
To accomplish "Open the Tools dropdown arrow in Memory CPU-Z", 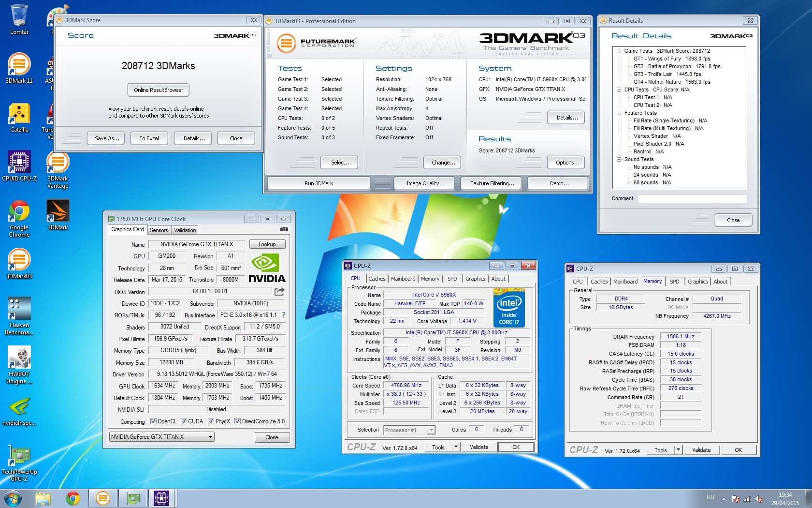I will point(678,450).
